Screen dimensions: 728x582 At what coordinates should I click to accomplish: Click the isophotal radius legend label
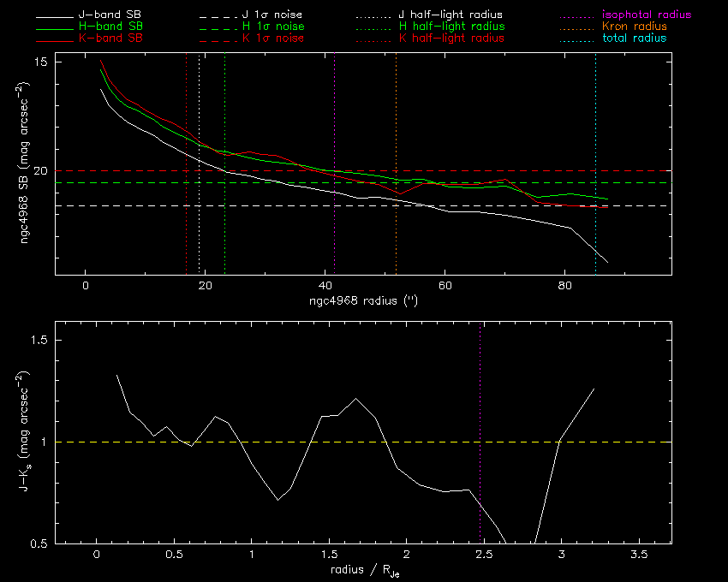647,15
